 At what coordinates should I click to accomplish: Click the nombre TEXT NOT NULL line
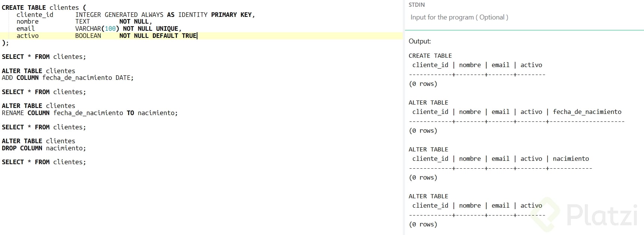click(84, 21)
